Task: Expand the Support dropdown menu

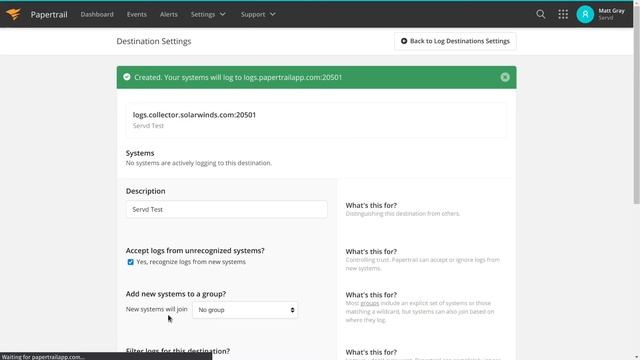Action: coord(258,14)
